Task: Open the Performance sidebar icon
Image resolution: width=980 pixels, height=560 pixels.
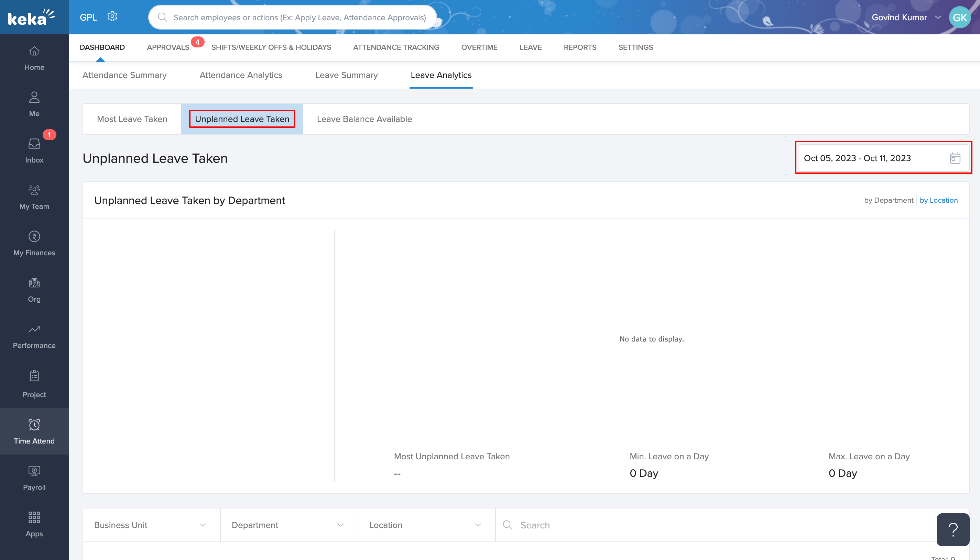Action: [x=34, y=329]
